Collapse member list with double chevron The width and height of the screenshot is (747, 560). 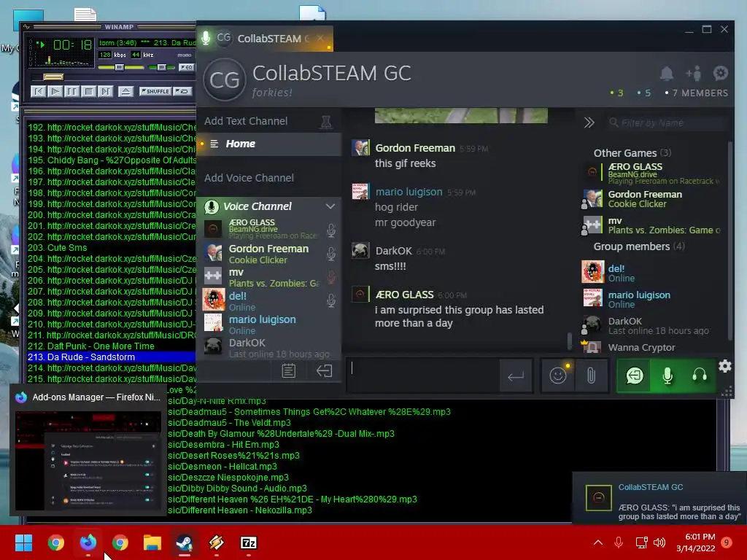click(x=589, y=122)
